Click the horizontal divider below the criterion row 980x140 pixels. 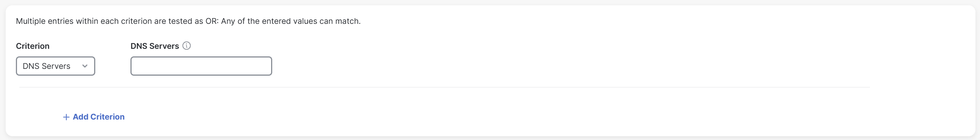click(x=444, y=87)
